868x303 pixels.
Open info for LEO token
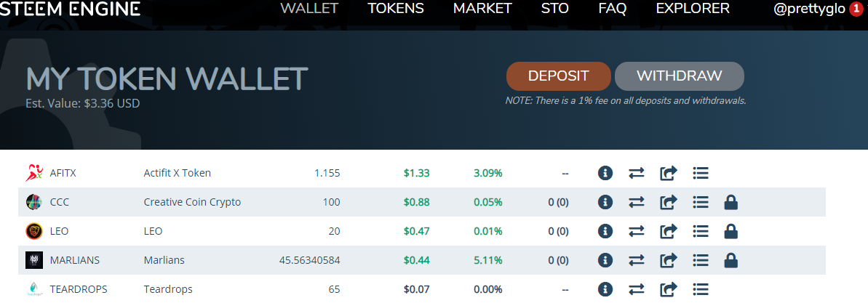click(605, 231)
